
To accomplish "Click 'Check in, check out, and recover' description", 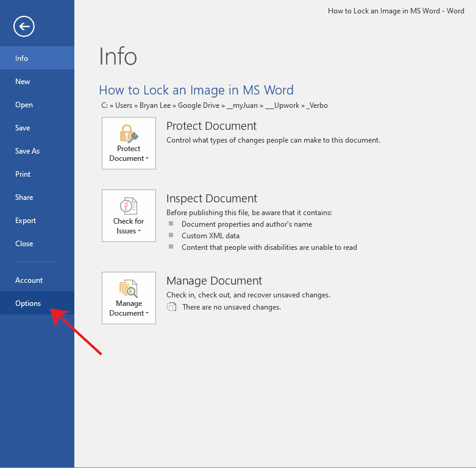I will [x=248, y=295].
